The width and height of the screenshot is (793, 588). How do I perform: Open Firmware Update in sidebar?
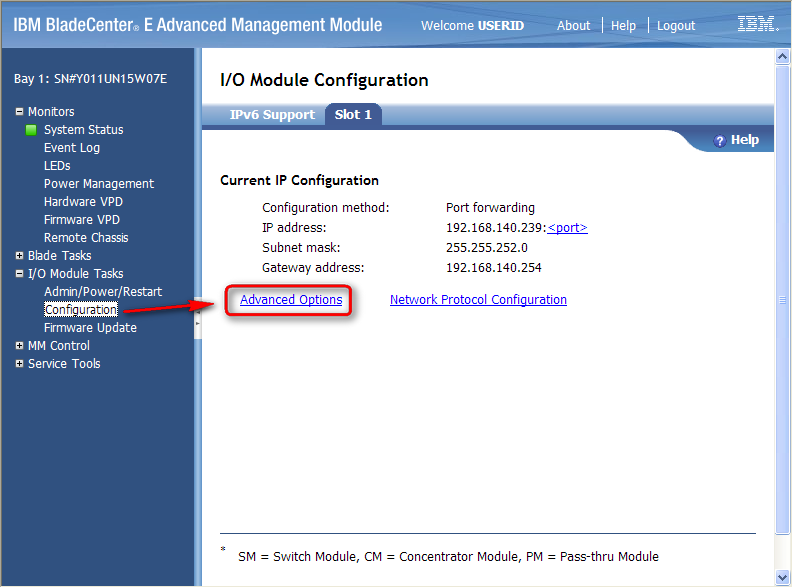90,328
